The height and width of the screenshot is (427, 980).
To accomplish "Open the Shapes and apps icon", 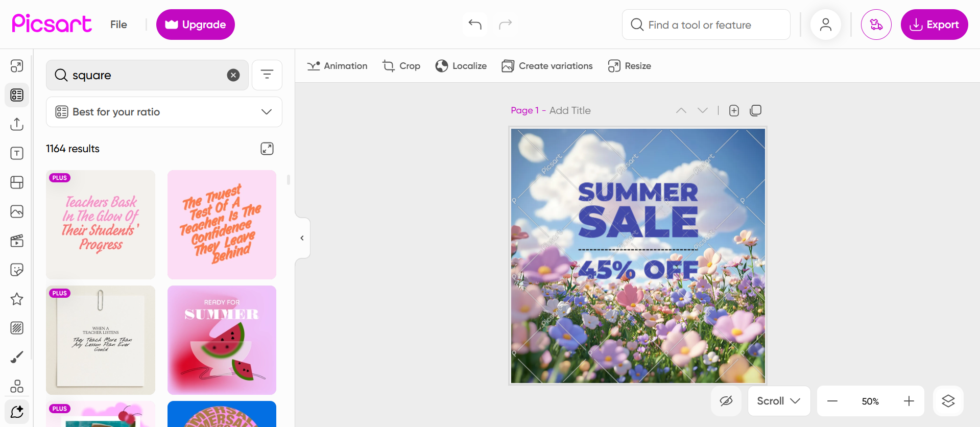I will (x=17, y=386).
